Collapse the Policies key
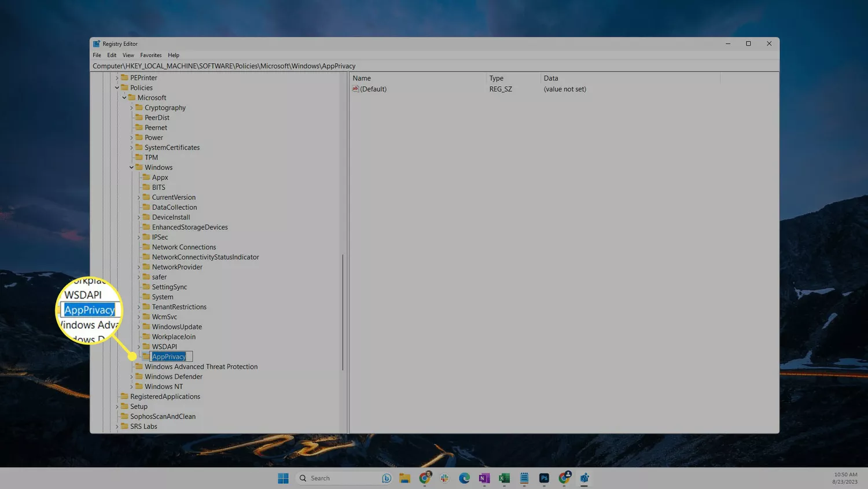Viewport: 868px width, 489px height. [x=117, y=88]
